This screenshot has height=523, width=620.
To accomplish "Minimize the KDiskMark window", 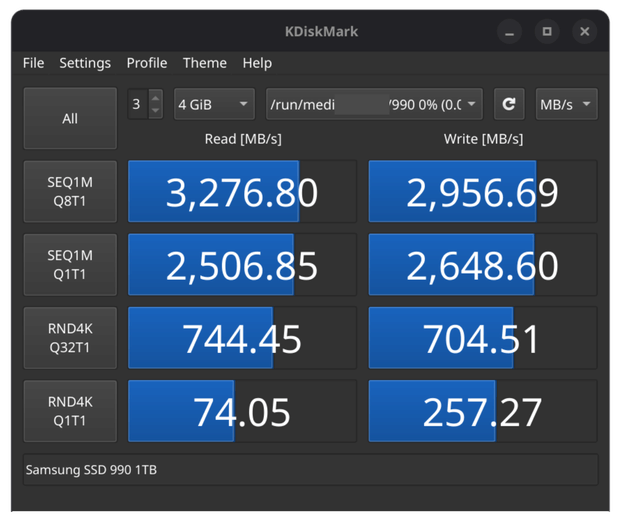I will pos(509,32).
